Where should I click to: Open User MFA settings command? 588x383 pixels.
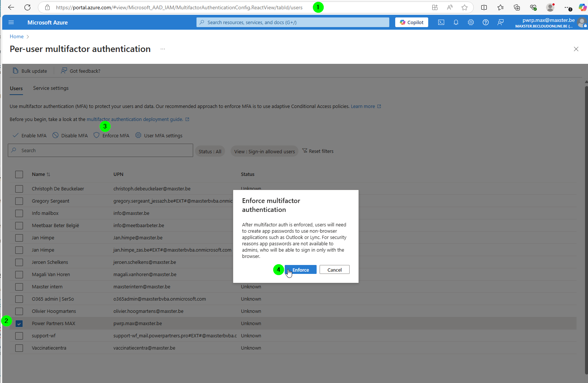(x=159, y=135)
